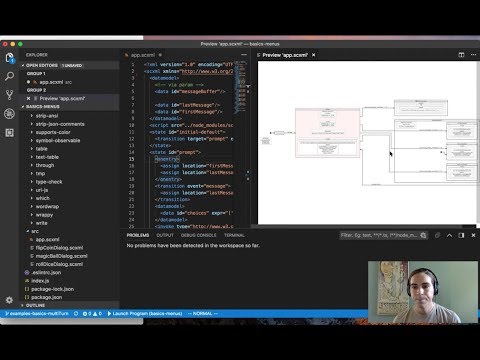Click the git branch in status bar
Viewport: 480px width, 360px height.
(37, 314)
